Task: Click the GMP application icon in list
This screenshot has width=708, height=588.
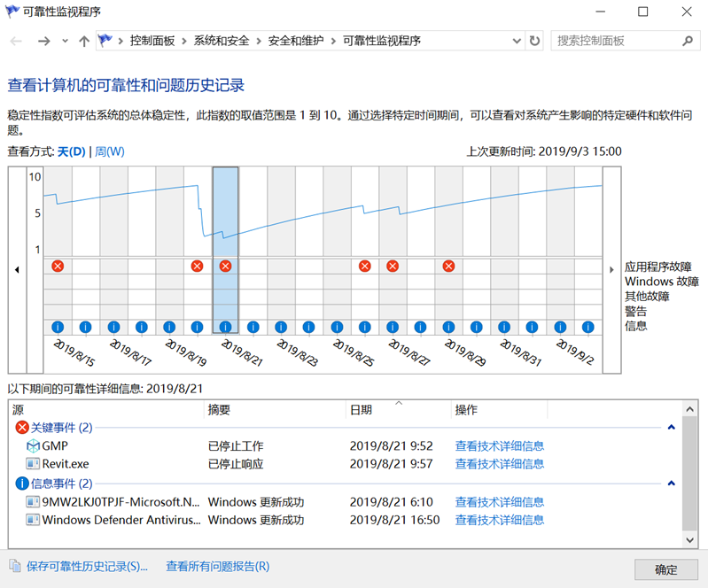Action: 33,445
